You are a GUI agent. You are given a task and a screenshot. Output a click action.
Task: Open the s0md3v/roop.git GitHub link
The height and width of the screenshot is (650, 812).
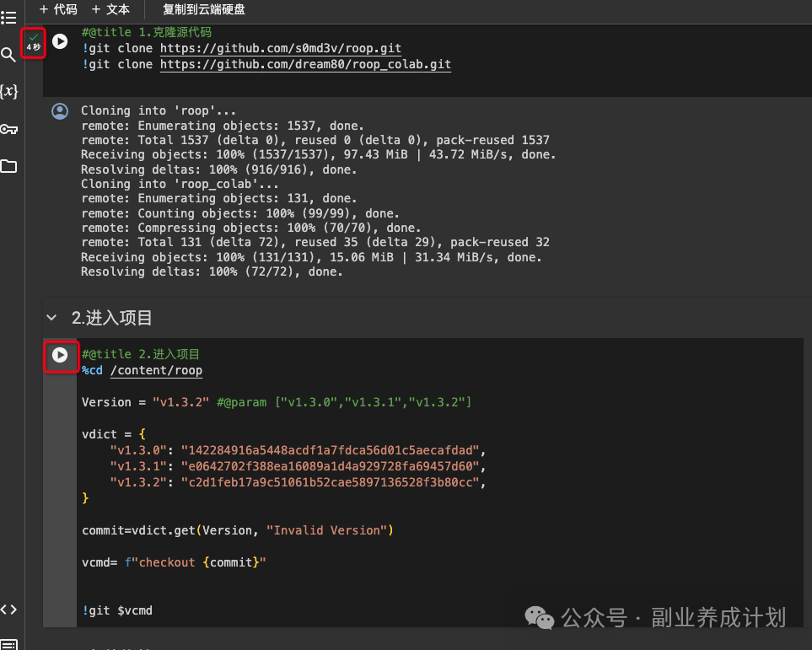tap(280, 49)
